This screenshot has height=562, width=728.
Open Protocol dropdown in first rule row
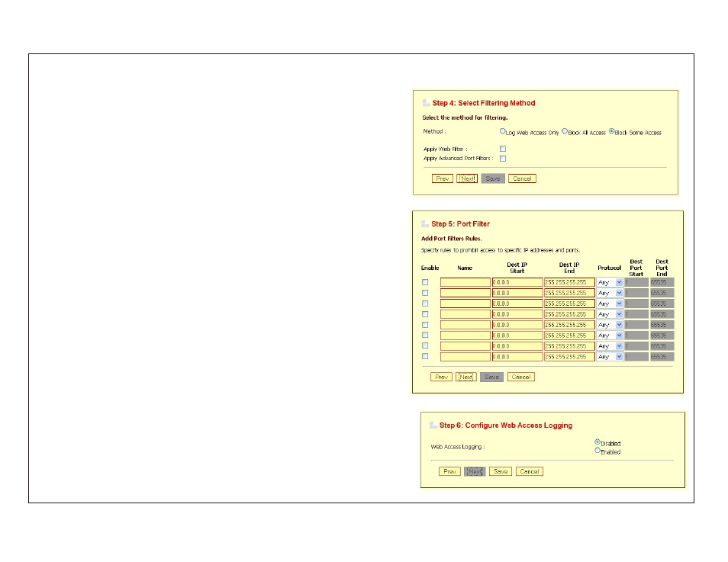click(x=610, y=282)
